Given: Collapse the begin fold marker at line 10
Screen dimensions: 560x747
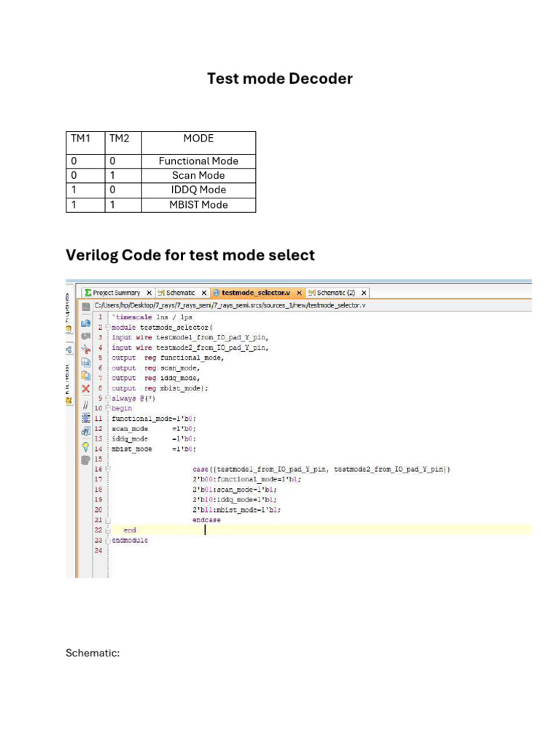Looking at the screenshot, I should [x=108, y=409].
